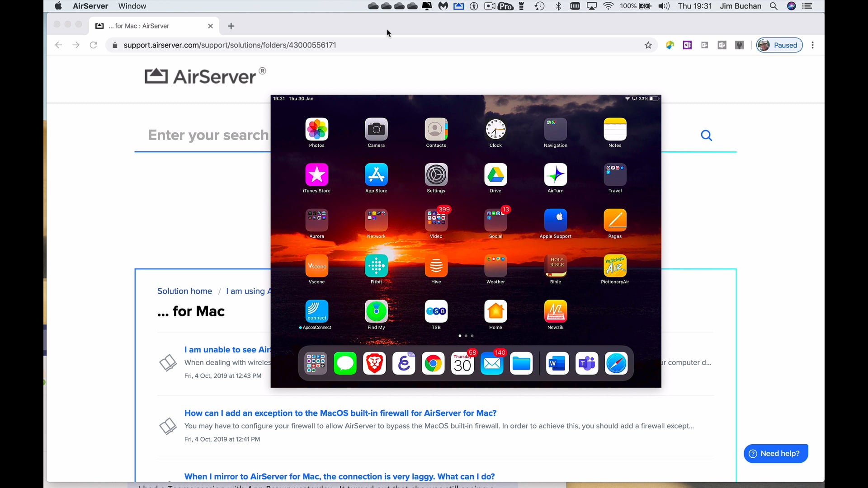Open the Fitbit app icon
The height and width of the screenshot is (488, 868).
(376, 266)
